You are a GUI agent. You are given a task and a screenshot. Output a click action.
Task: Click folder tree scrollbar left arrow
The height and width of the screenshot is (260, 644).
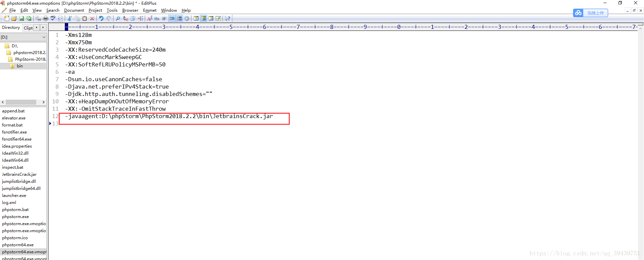[x=3, y=102]
